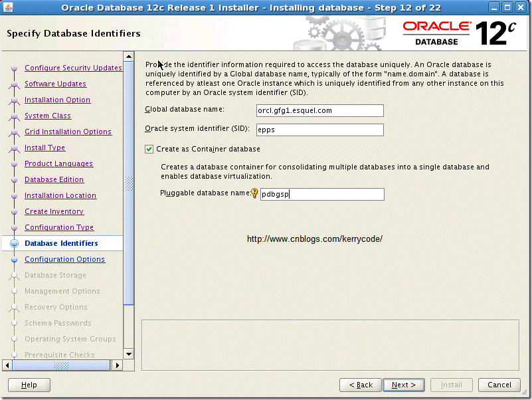
Task: Open the Grid Installation Options step
Action: pos(68,132)
